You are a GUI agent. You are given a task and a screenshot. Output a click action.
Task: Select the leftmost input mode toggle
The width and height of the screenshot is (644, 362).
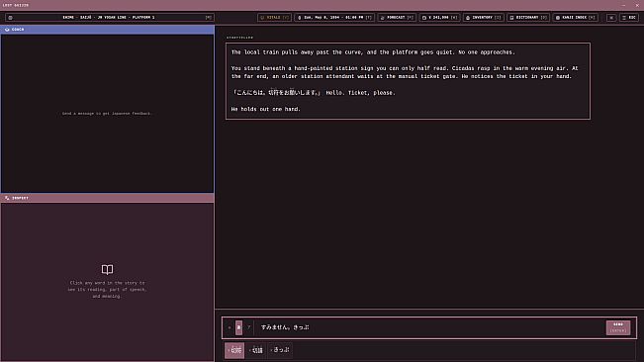coord(230,327)
